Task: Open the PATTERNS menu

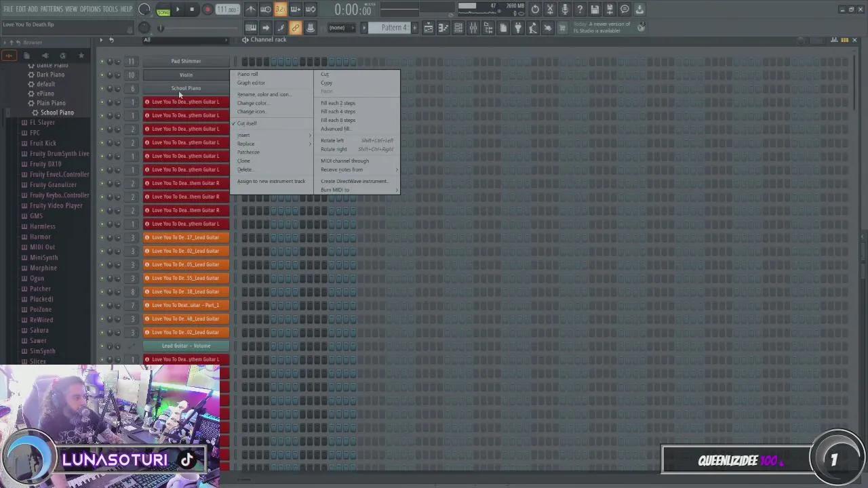Action: coord(51,9)
